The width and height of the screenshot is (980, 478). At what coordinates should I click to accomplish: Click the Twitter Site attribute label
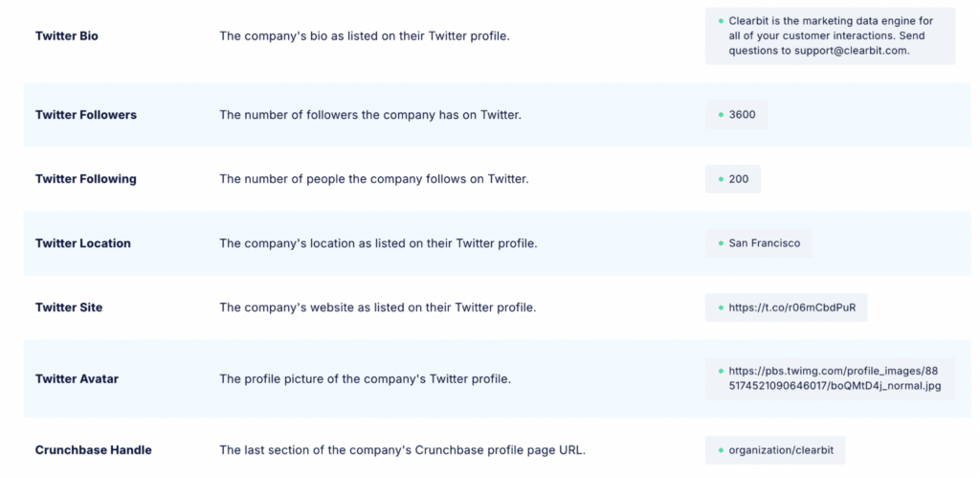click(x=69, y=307)
